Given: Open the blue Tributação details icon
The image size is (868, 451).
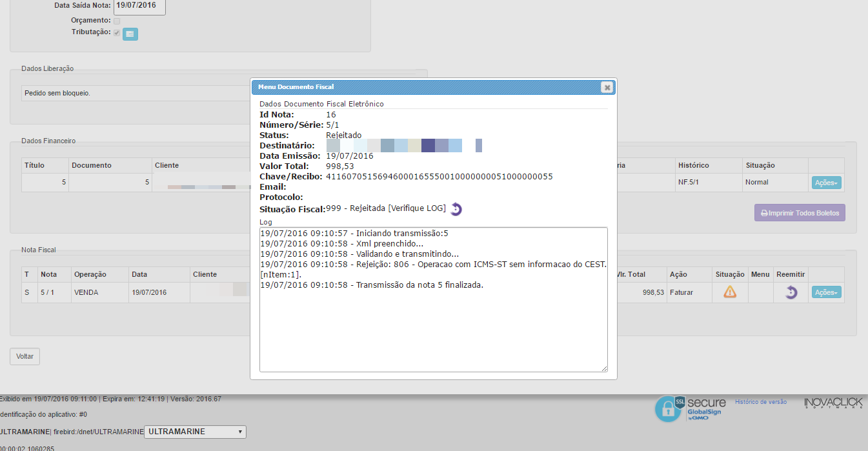Looking at the screenshot, I should coord(130,34).
